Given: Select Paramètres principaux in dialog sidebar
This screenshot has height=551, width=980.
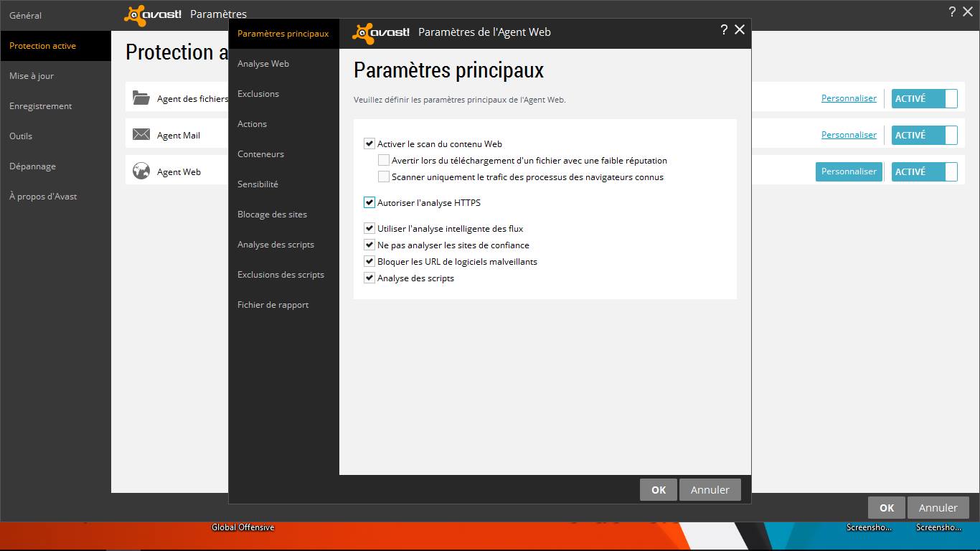Looking at the screenshot, I should pos(283,34).
